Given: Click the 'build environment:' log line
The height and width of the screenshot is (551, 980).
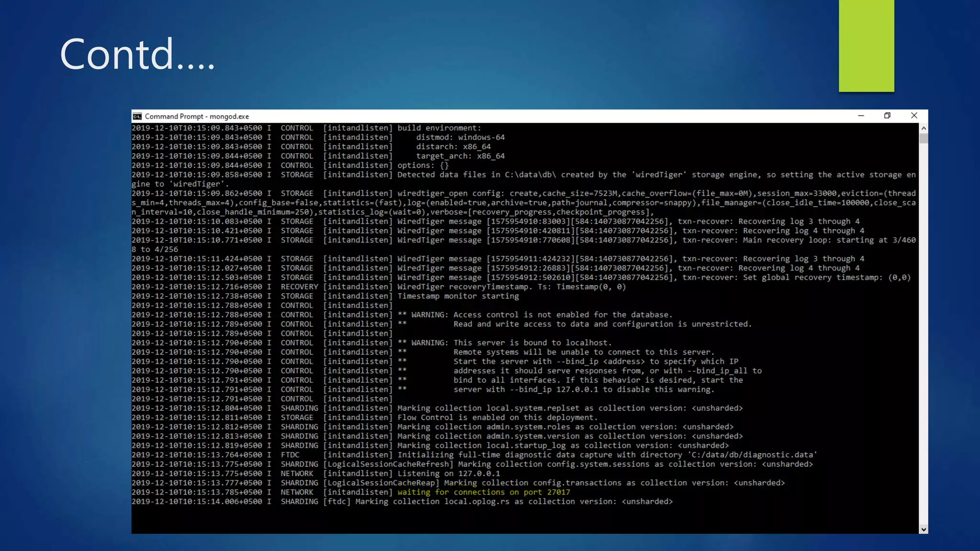Looking at the screenshot, I should (x=439, y=128).
